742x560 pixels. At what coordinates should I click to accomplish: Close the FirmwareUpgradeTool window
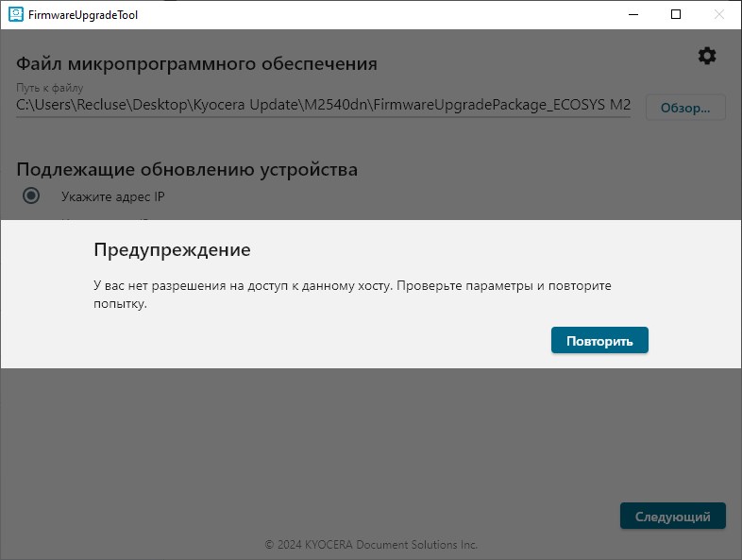[719, 15]
